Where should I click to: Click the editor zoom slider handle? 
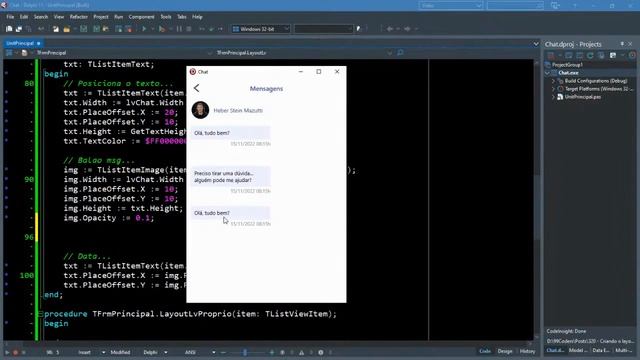tap(245, 352)
